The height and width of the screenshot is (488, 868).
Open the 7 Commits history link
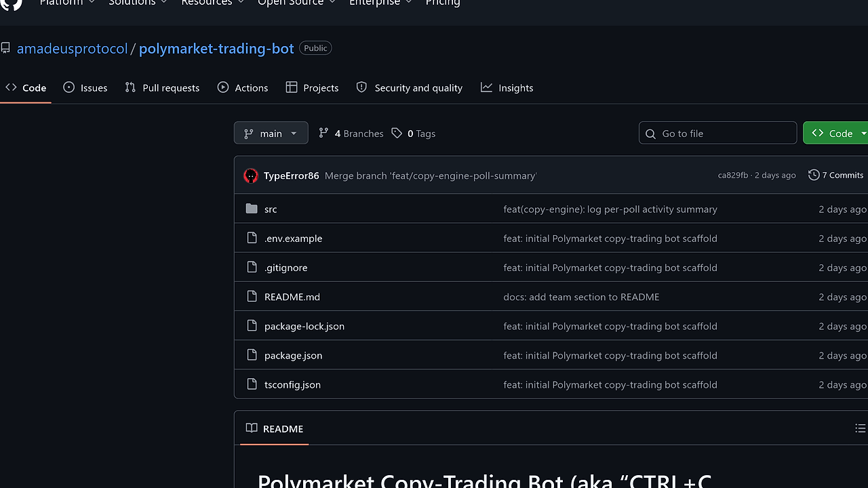[836, 175]
